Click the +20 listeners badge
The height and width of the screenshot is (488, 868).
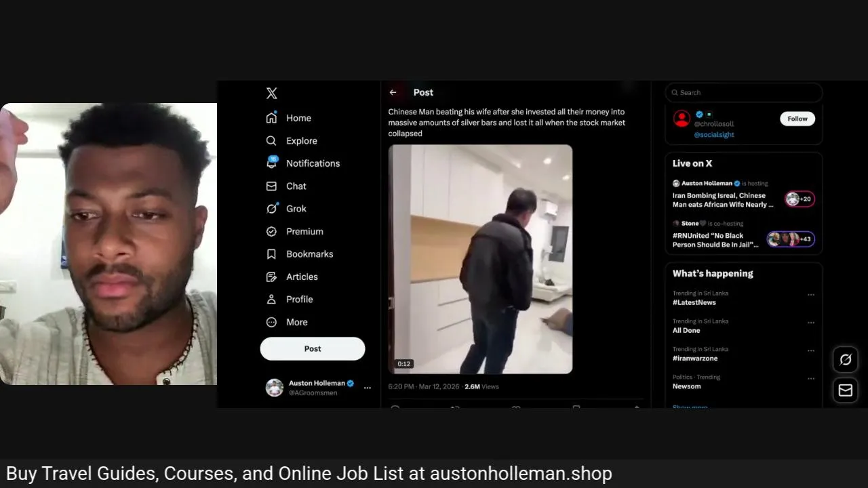(800, 199)
